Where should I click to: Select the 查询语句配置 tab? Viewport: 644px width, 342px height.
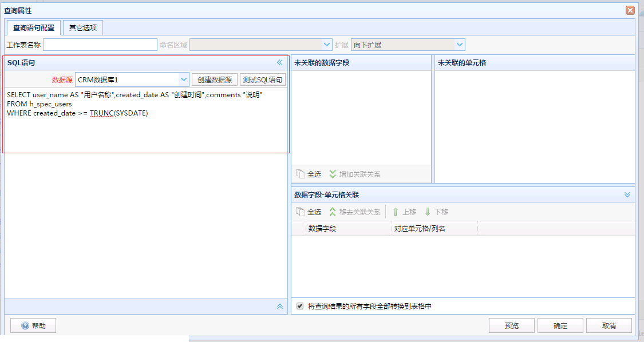(34, 27)
